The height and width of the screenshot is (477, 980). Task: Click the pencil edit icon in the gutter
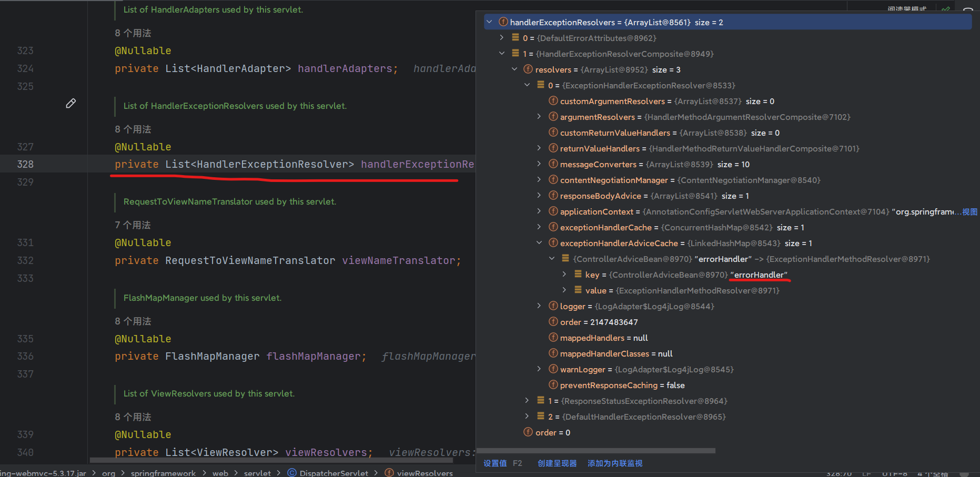[x=70, y=104]
